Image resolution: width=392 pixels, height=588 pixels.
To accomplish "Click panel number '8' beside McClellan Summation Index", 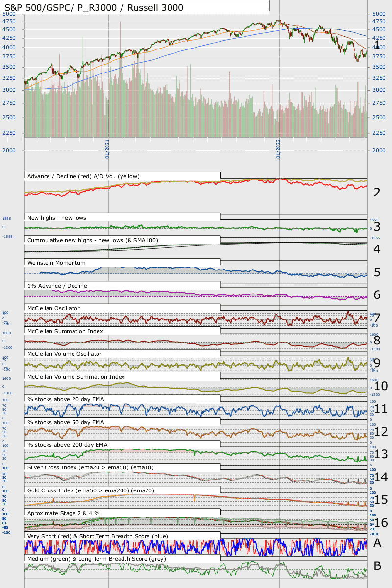I will 377,341.
